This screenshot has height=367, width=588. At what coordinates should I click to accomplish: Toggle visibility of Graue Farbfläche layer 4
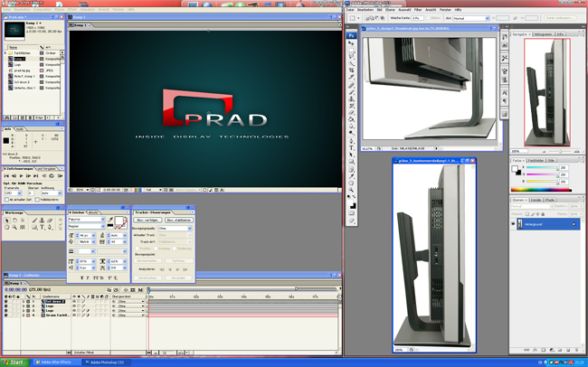[x=6, y=315]
